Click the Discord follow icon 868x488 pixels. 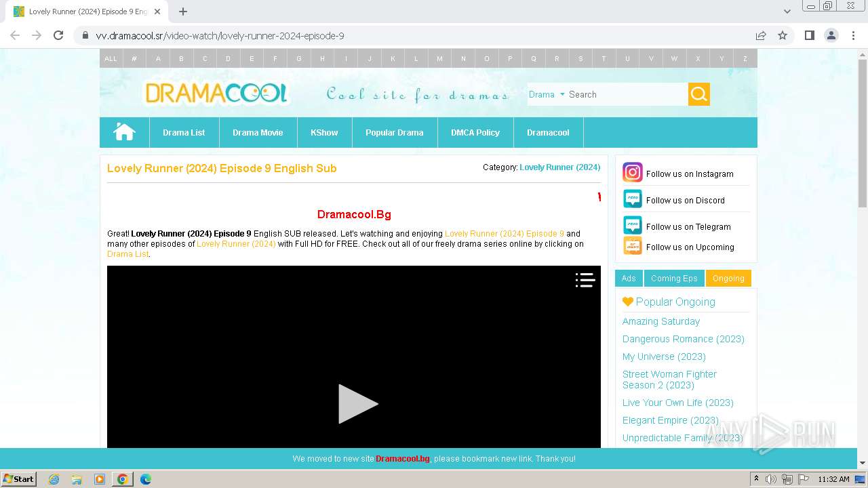pyautogui.click(x=632, y=199)
